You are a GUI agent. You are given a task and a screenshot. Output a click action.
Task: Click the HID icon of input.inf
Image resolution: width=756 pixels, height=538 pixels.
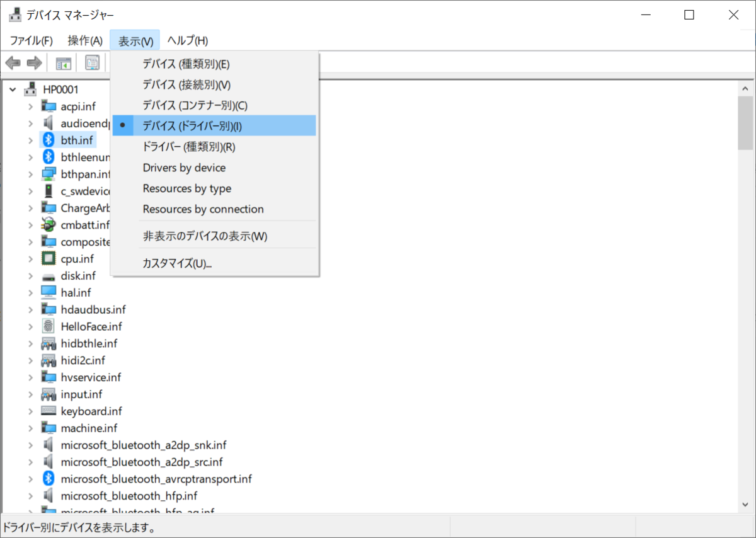point(49,394)
